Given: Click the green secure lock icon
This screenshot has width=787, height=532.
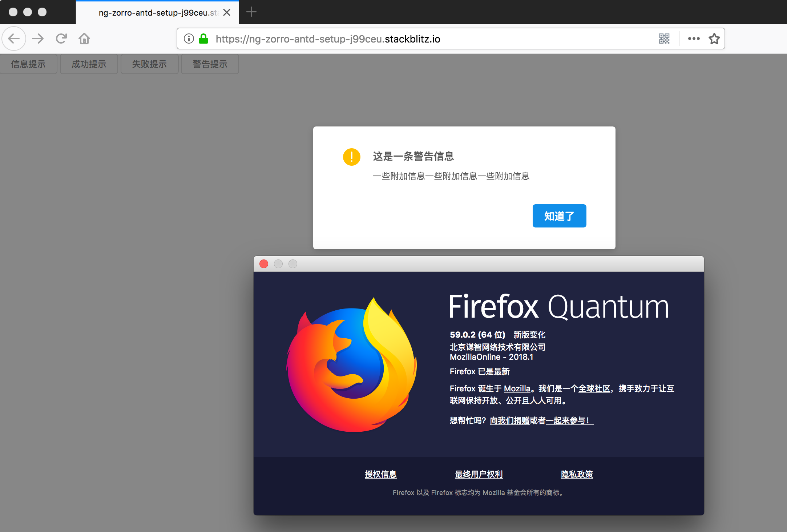Looking at the screenshot, I should 203,39.
